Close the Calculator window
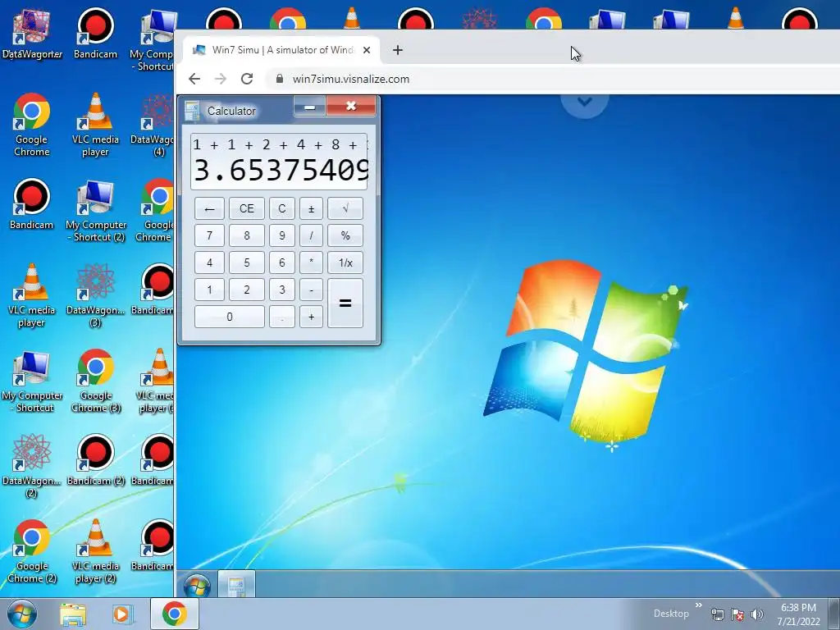 pos(351,106)
